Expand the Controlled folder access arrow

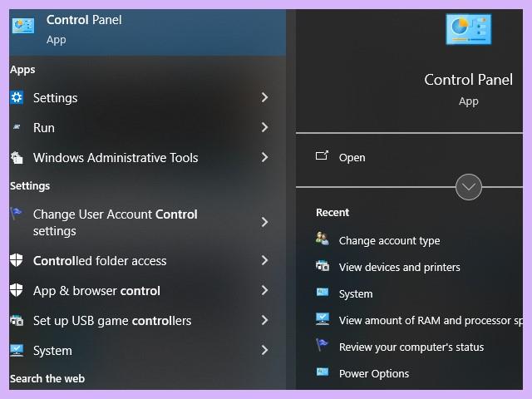tap(264, 260)
